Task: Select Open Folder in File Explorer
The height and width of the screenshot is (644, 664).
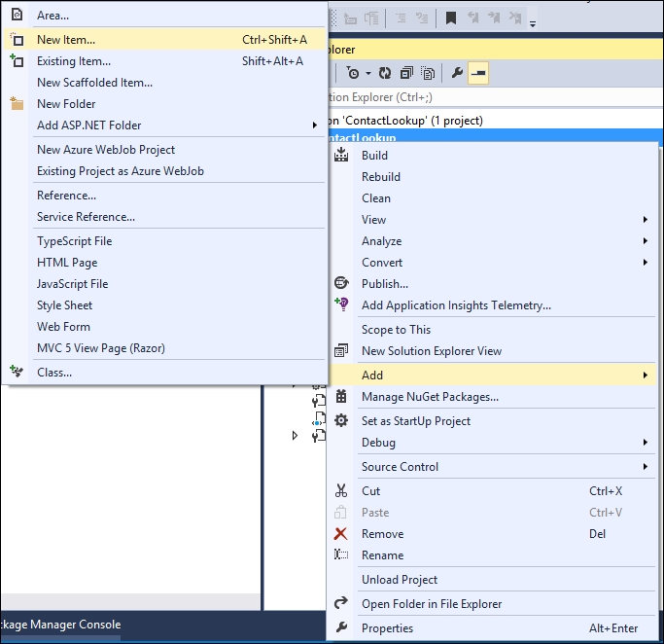Action: pyautogui.click(x=431, y=604)
